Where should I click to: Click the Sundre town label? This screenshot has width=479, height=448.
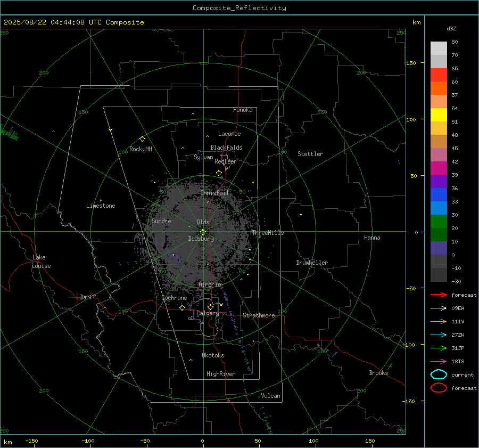pos(161,221)
